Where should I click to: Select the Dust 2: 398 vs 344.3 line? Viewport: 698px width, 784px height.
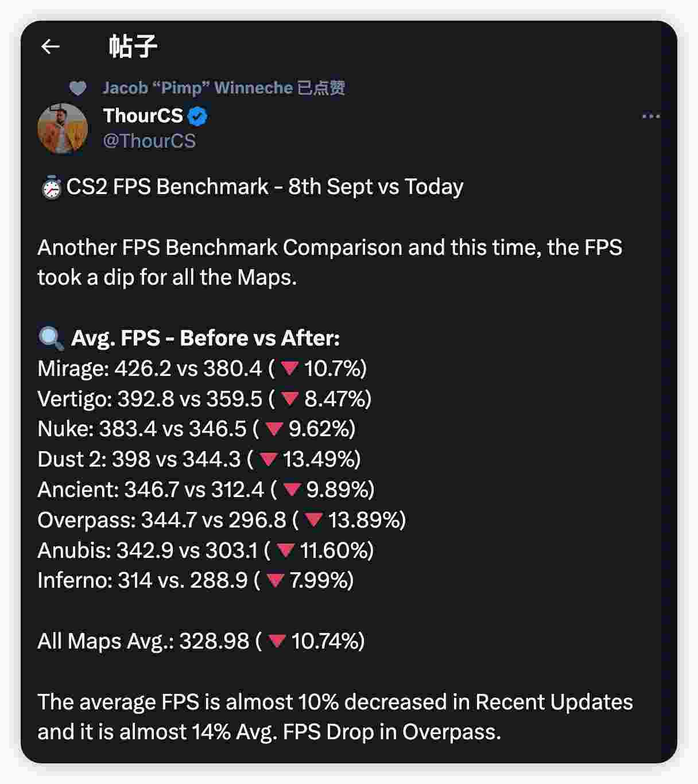[199, 459]
